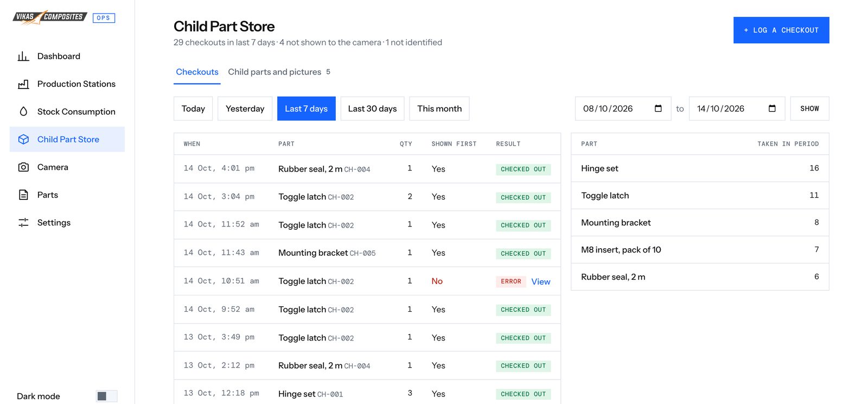Viewport: 868px width, 404px height.
Task: Click the end date field 14/10/2026
Action: point(737,109)
